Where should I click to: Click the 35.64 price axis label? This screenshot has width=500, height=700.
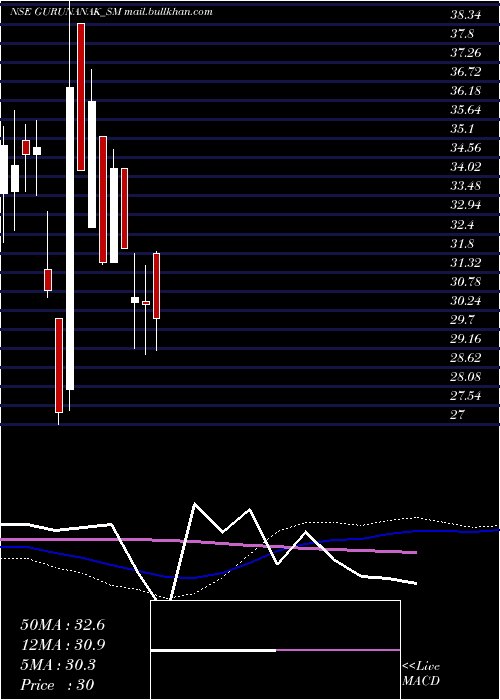[x=466, y=110]
